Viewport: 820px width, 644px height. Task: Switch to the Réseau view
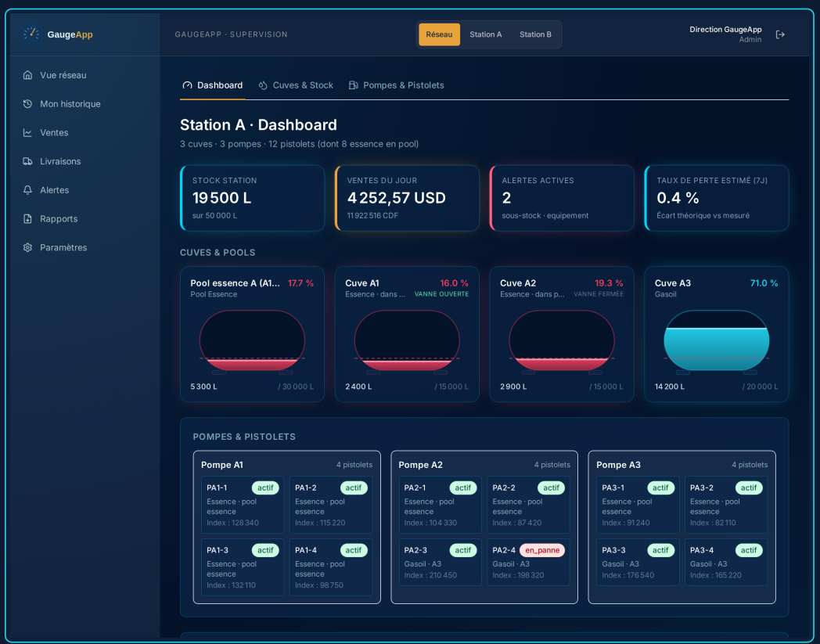click(439, 34)
